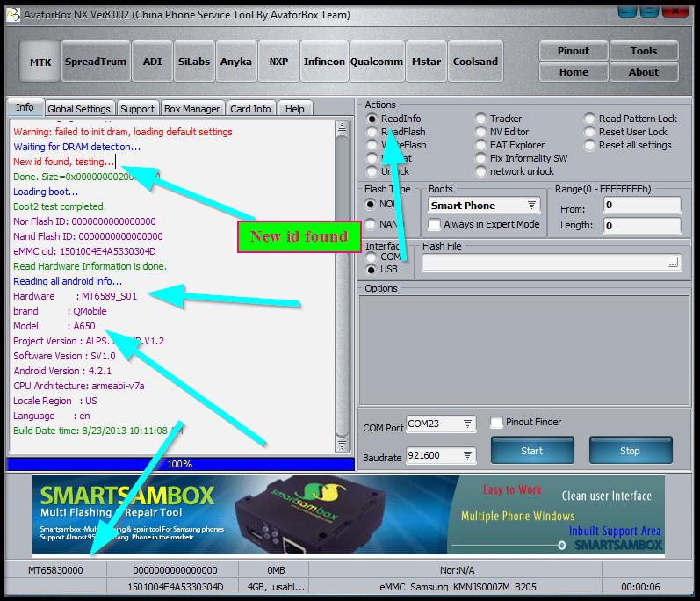Image resolution: width=700 pixels, height=601 pixels.
Task: Select the COM interface radio button
Action: click(371, 257)
